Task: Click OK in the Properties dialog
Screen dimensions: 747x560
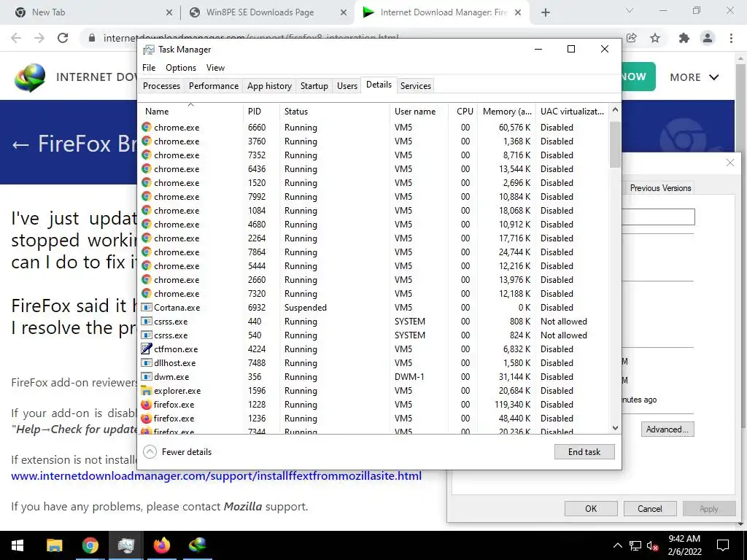Action: 591,508
